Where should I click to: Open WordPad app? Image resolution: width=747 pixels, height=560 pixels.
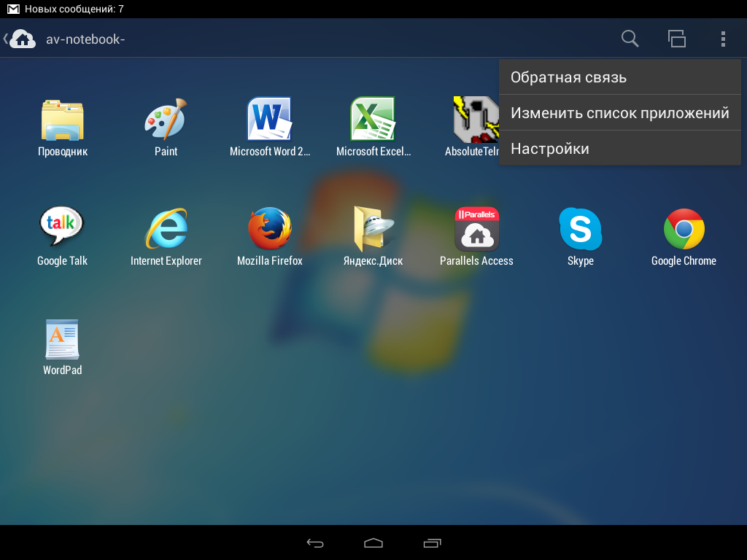point(63,339)
